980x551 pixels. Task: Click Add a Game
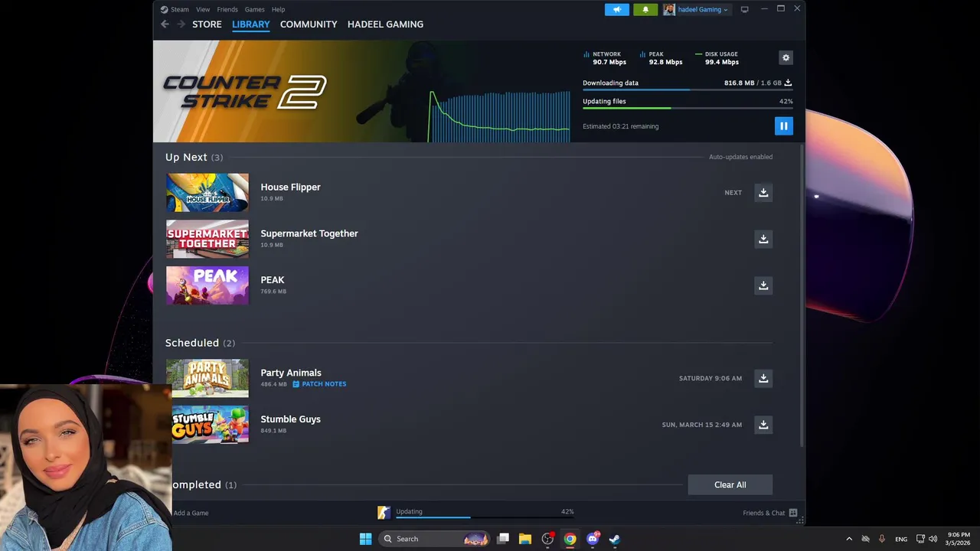191,513
